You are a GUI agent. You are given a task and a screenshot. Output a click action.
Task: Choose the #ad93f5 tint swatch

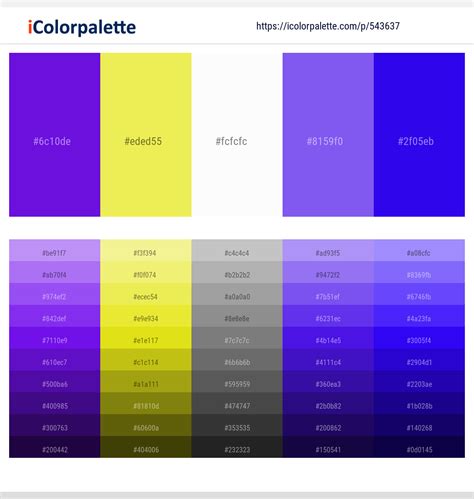click(x=328, y=250)
